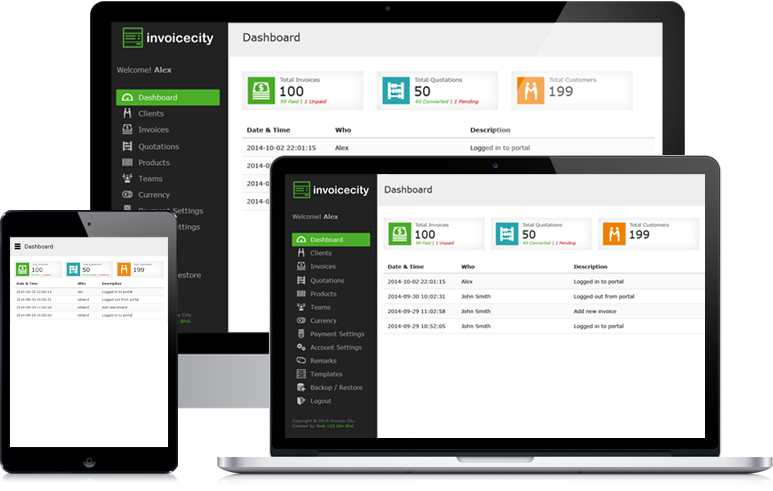Click 'Who' column header on laptop
Image resolution: width=773 pixels, height=491 pixels.
pyautogui.click(x=468, y=267)
